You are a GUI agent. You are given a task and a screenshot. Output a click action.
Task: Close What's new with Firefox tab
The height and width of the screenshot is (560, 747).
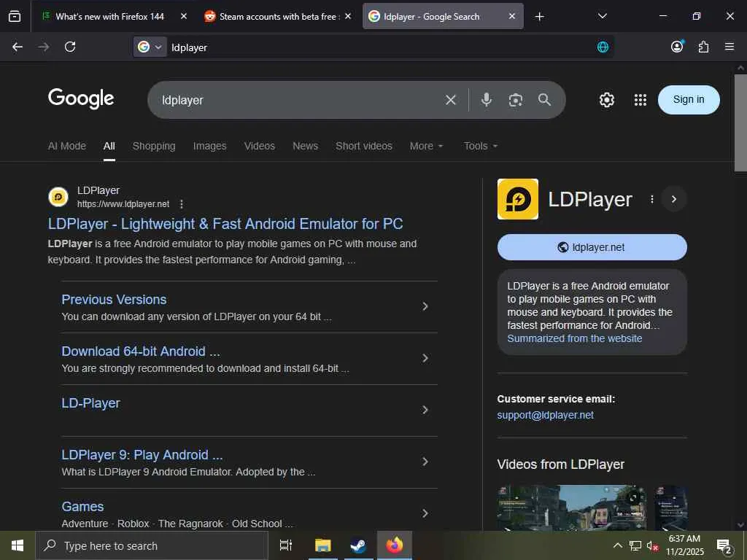[183, 16]
